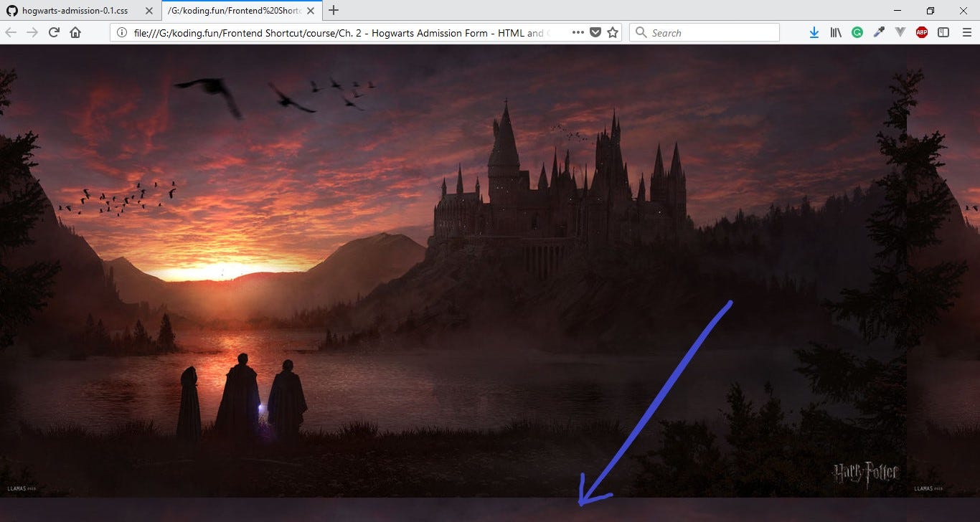
Task: Click the grey V extension icon
Action: (x=900, y=32)
